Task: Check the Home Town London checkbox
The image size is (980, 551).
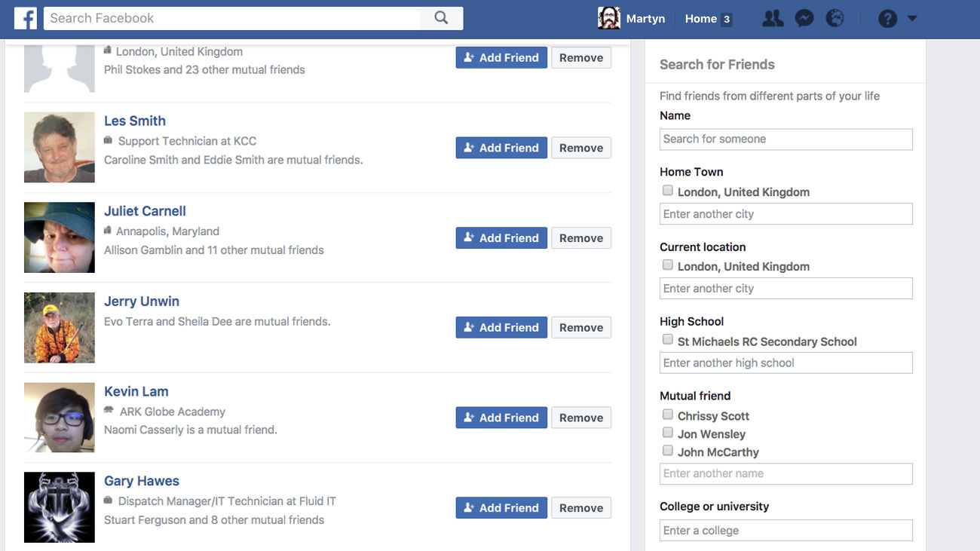Action: point(667,191)
